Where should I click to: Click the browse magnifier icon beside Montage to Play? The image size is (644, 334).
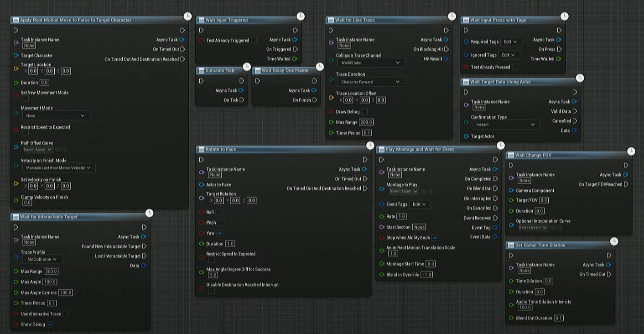point(430,192)
